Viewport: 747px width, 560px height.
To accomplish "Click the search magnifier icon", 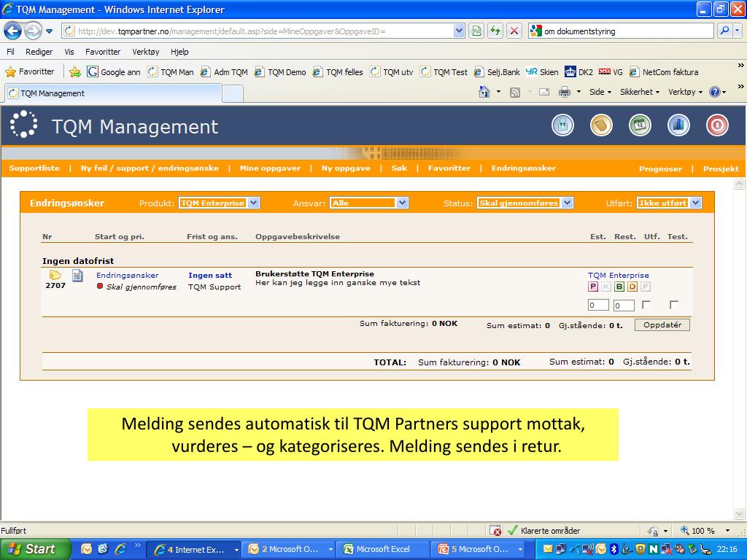I will 724,31.
